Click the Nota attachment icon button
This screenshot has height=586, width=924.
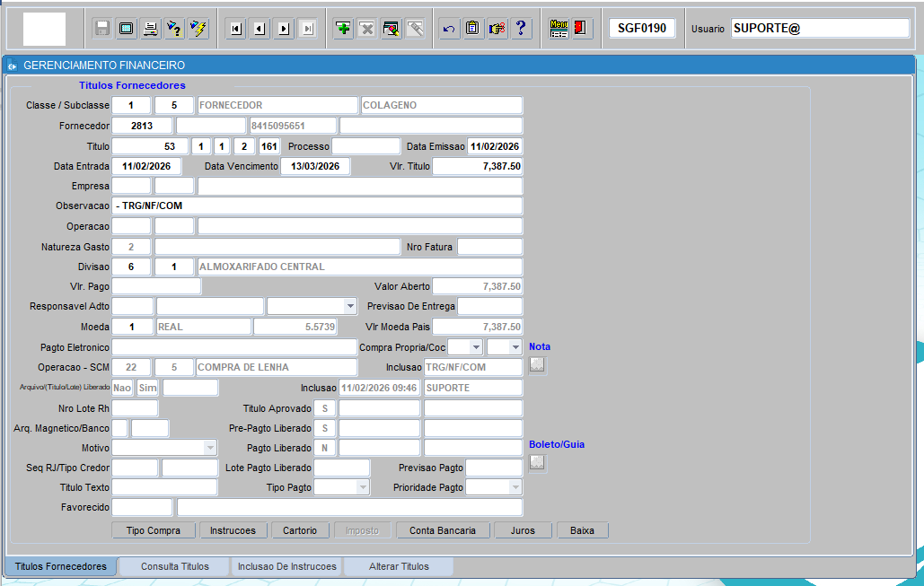[x=537, y=365]
